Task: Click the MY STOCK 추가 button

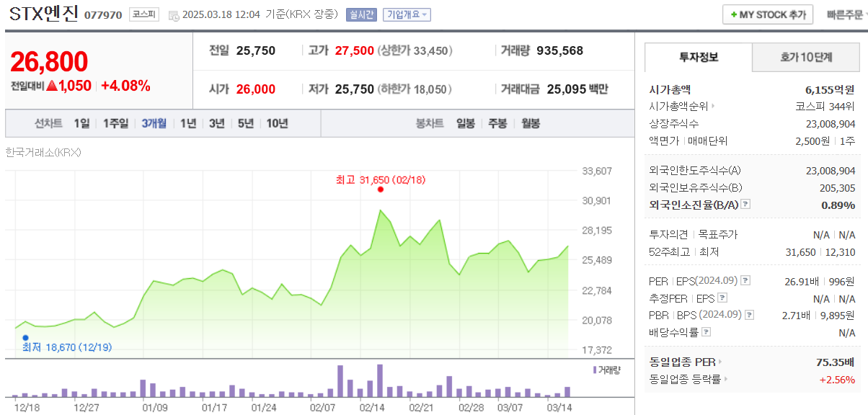Action: [x=768, y=14]
